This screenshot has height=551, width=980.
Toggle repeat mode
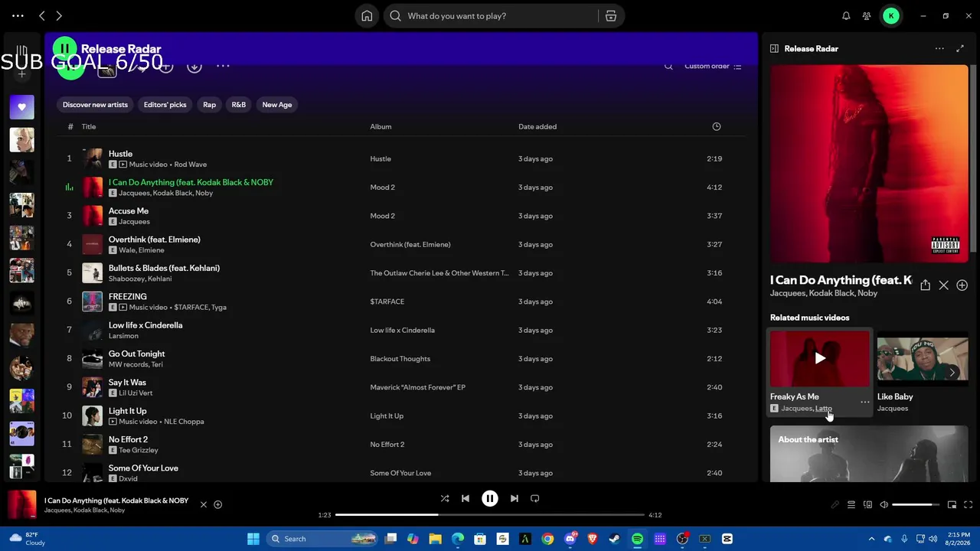pos(535,499)
